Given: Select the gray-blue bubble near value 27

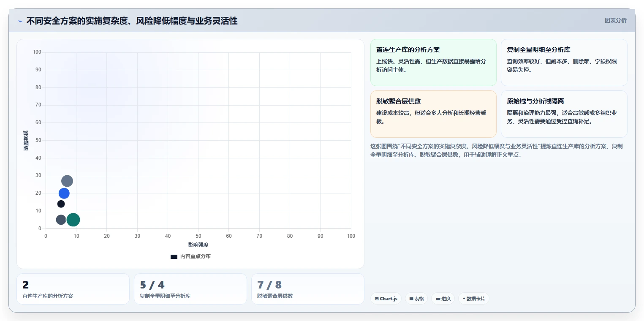Looking at the screenshot, I should tap(67, 181).
